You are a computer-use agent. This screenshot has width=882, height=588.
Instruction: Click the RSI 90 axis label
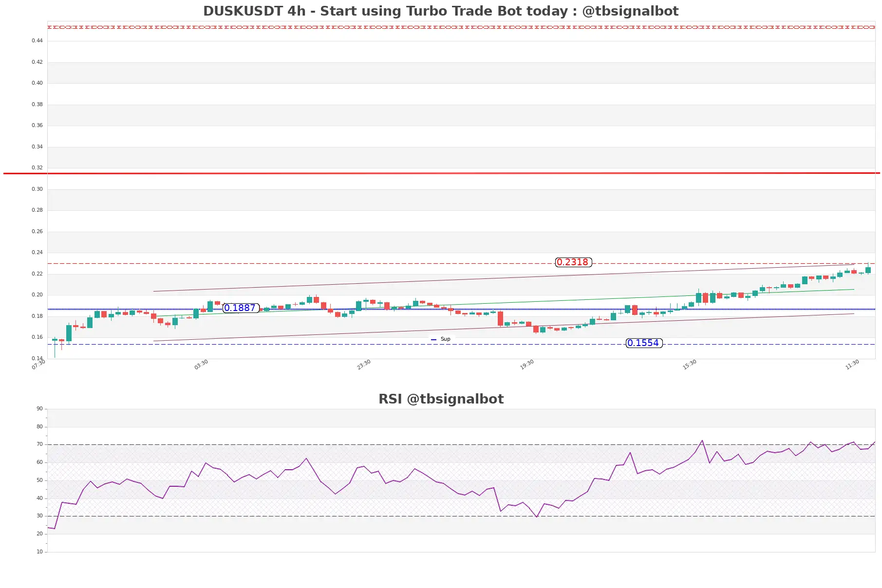(39, 409)
